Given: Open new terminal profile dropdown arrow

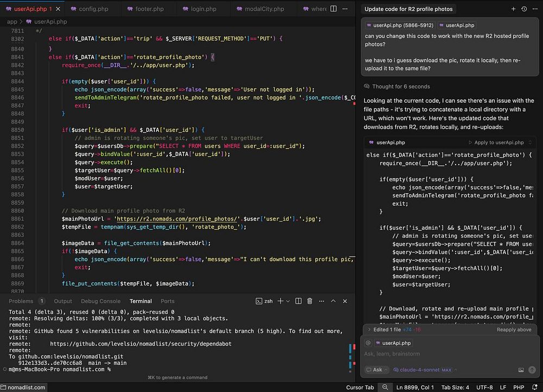Looking at the screenshot, I should coord(287,301).
